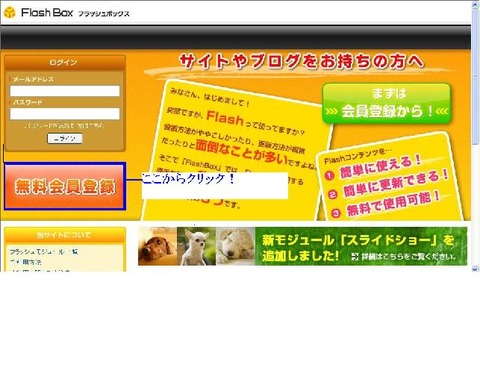480x382 pixels.
Task: Open the orange 無料会員登録 button
Action: [x=65, y=186]
